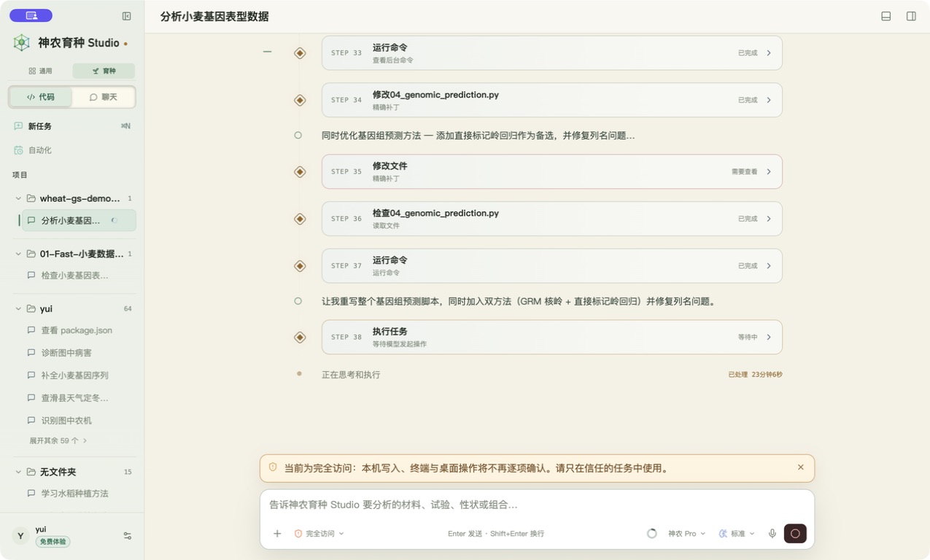Open the 分析小麦基因 conversation in sidebar

79,220
